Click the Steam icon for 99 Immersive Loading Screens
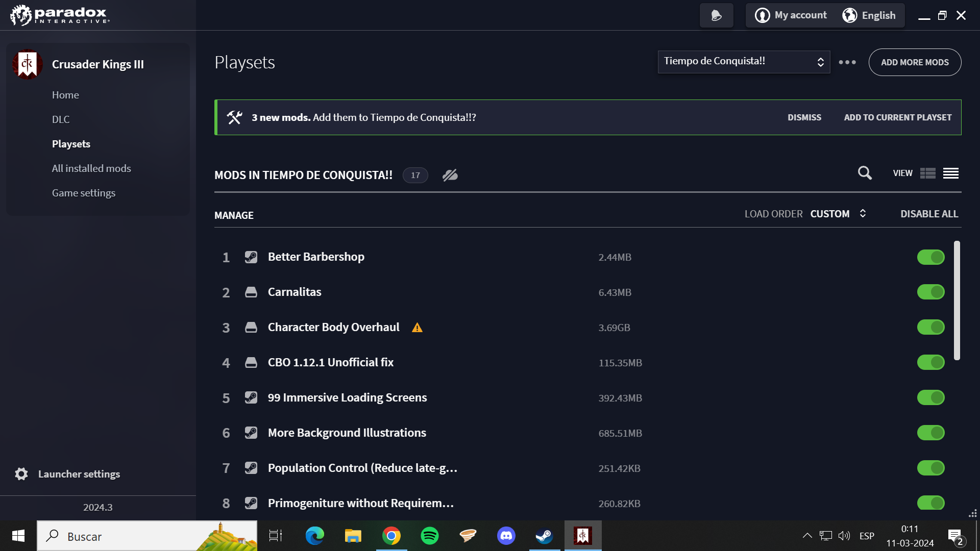 tap(251, 397)
